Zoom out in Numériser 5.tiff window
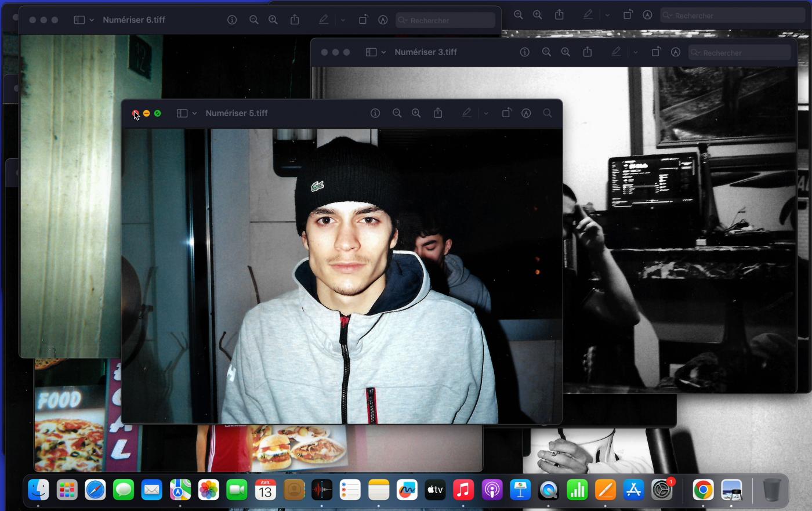 (397, 113)
